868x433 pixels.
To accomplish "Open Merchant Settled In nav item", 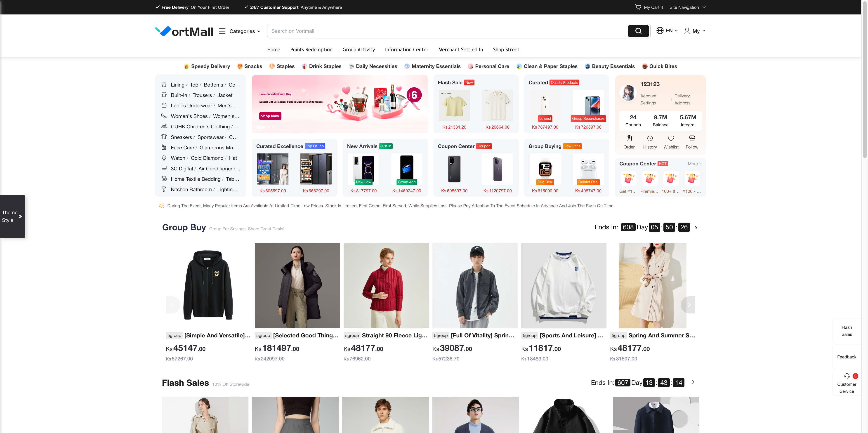I will tap(460, 49).
